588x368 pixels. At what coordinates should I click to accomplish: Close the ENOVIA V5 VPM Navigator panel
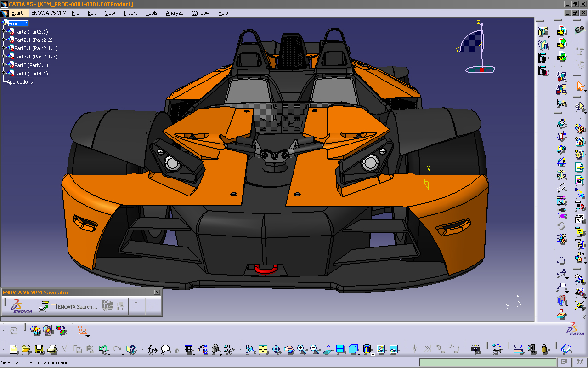click(157, 292)
